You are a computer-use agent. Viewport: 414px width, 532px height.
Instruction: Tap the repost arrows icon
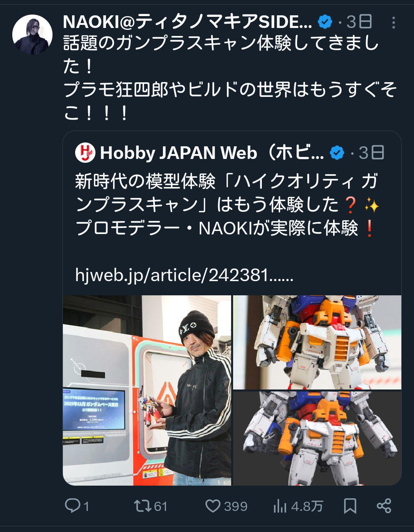(x=143, y=506)
